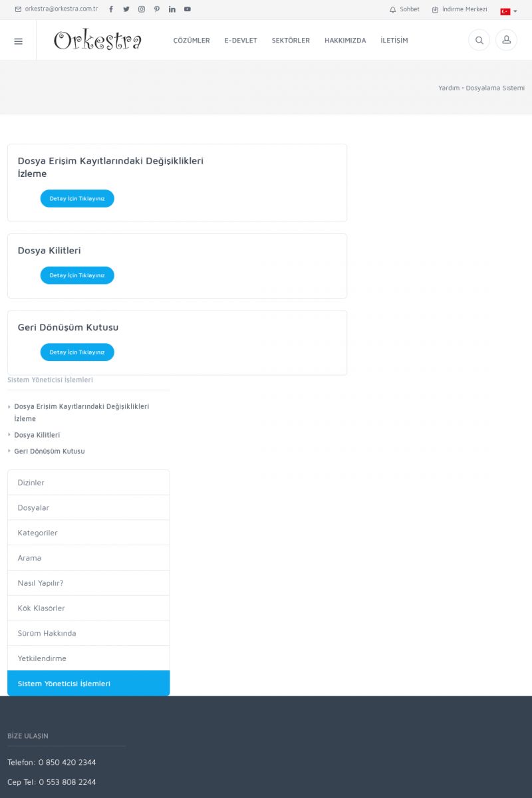Open the 'Nasıl Yapılır?' sidebar item

pyautogui.click(x=88, y=583)
